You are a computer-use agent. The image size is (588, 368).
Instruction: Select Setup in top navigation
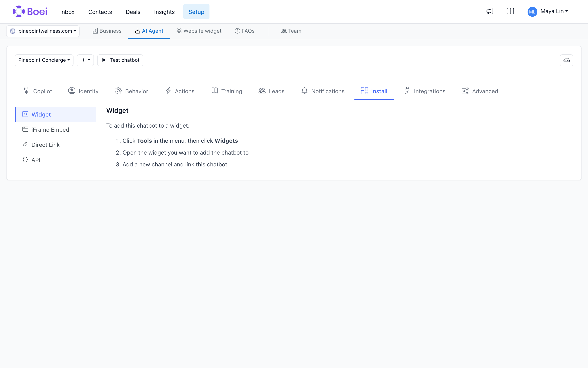click(x=196, y=12)
